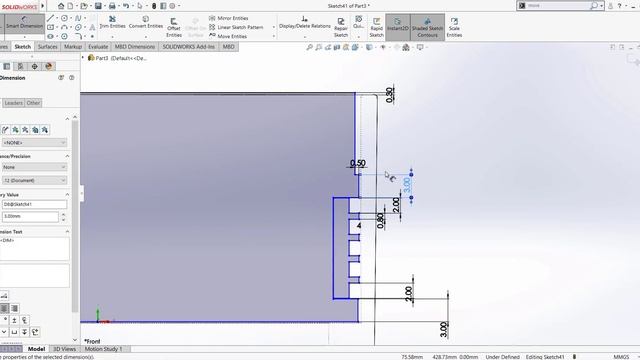Click the 3.00mm primary value field
This screenshot has width=640, height=360.
click(x=30, y=217)
